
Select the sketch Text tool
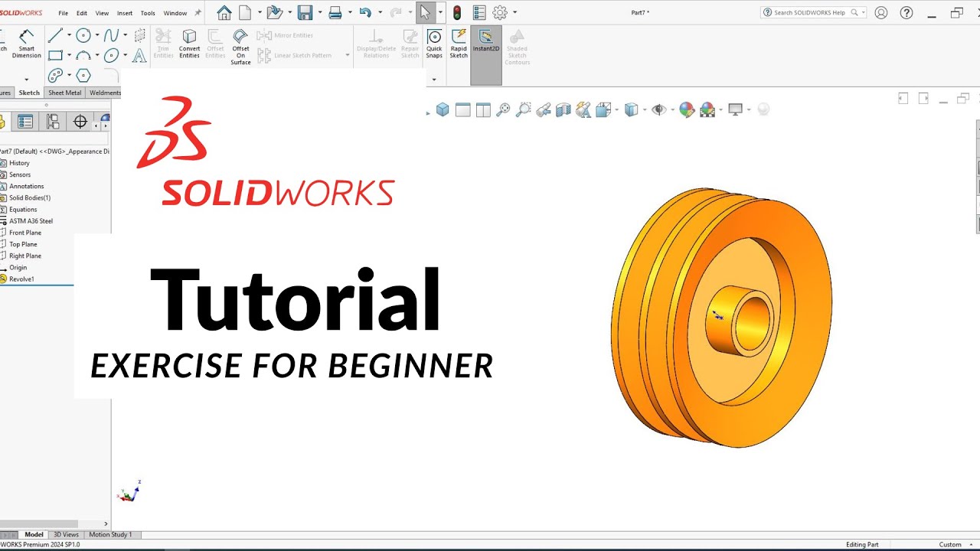coord(139,55)
